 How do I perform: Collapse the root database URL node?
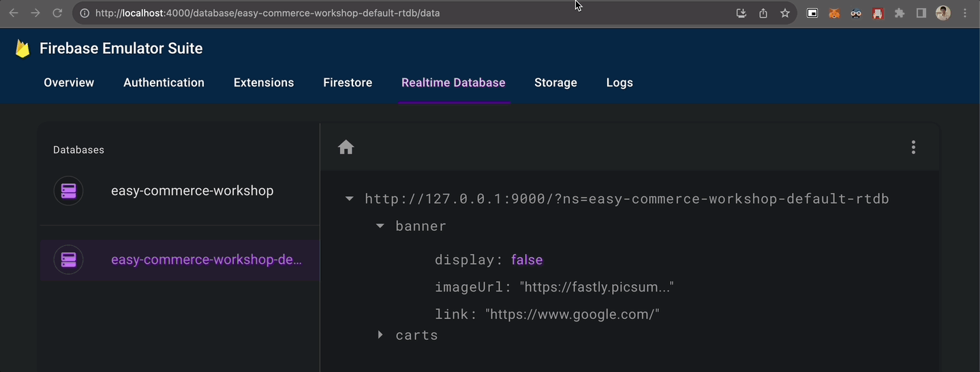click(x=350, y=199)
